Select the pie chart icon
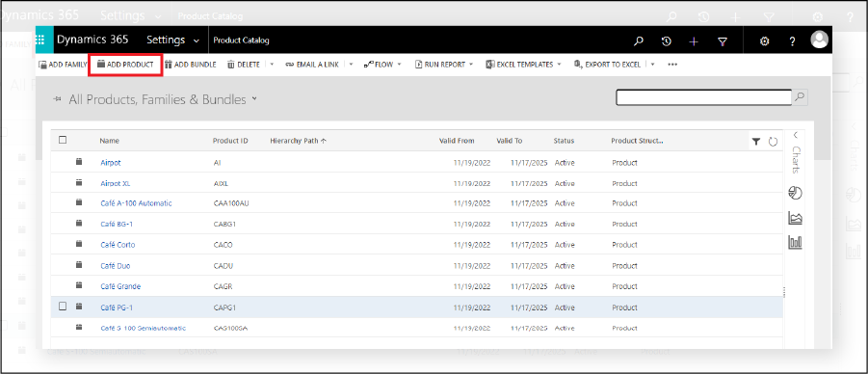Image resolution: width=868 pixels, height=374 pixels. point(795,193)
